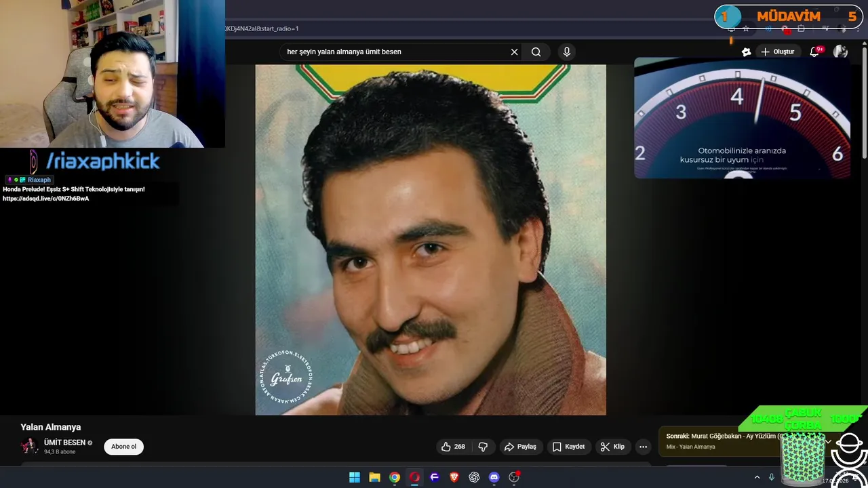Switch to Google Chrome in taskbar
The width and height of the screenshot is (868, 488).
coord(395,477)
